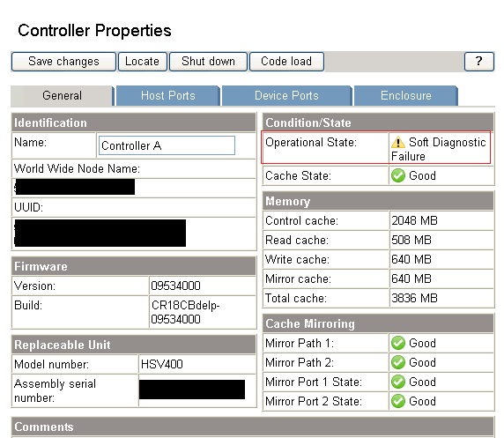Click the warning icon beside Soft Diagnostic Failure

click(398, 142)
